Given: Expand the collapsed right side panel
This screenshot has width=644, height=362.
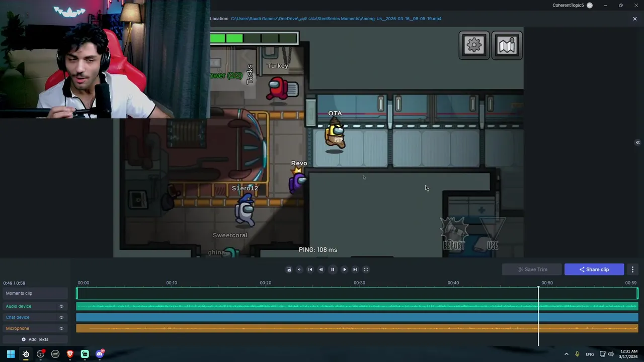Looking at the screenshot, I should (637, 142).
